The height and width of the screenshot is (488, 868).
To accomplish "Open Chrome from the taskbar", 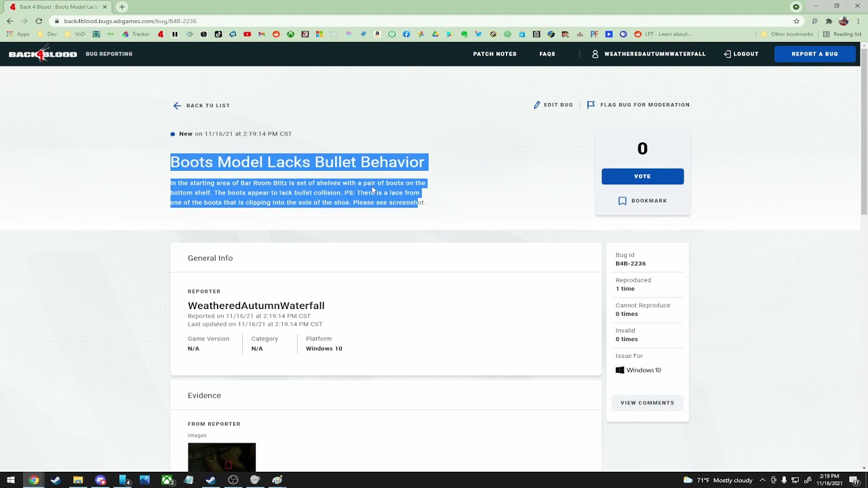I will point(33,480).
